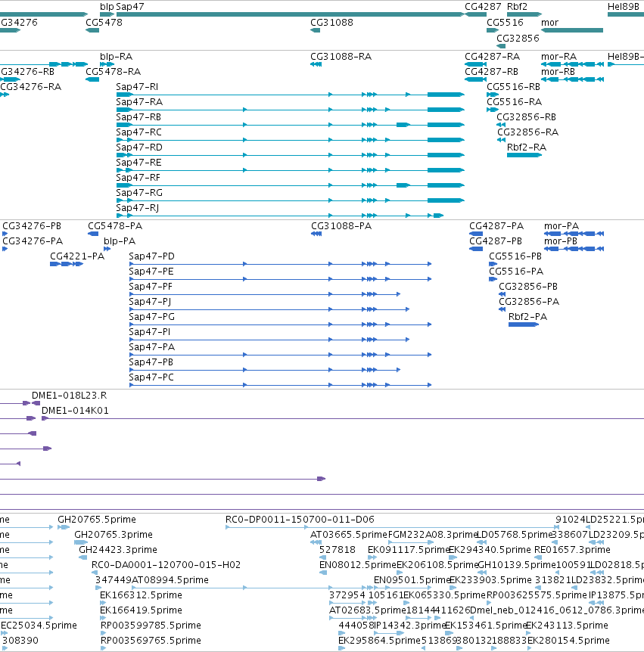The width and height of the screenshot is (644, 652).
Task: Click the CG32856 gene label
Action: [518, 39]
